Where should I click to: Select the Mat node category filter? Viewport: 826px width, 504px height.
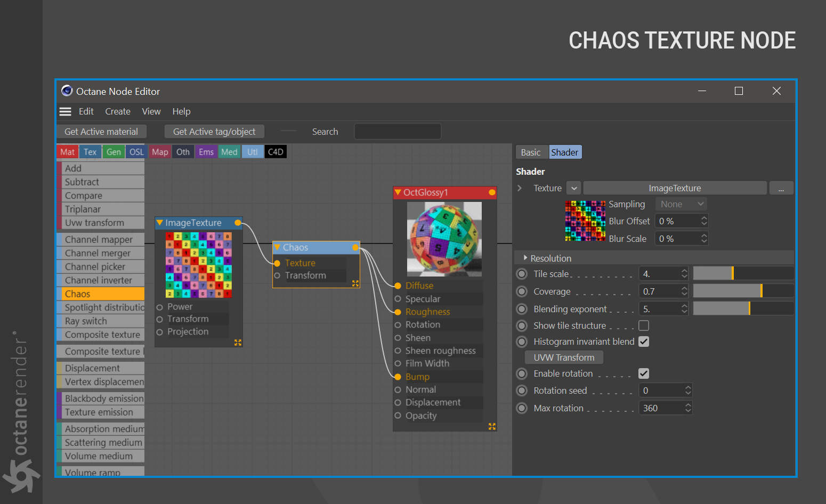68,152
